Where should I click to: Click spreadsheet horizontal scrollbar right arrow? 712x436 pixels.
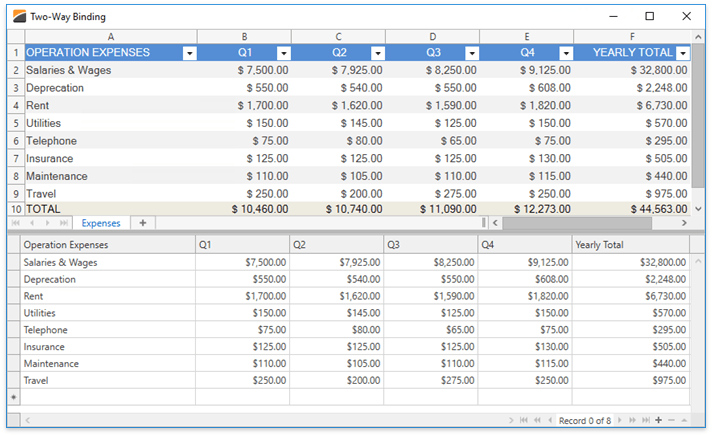point(684,223)
